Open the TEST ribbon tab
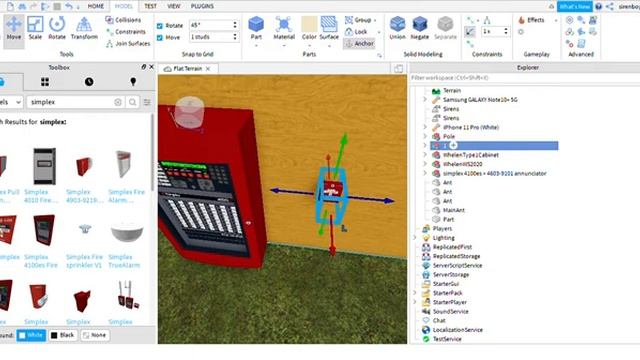This screenshot has height=360, width=640. 150,6
